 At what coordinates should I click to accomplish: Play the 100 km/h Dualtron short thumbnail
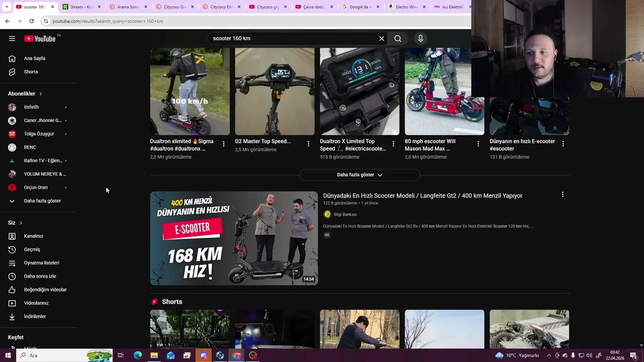tap(190, 92)
